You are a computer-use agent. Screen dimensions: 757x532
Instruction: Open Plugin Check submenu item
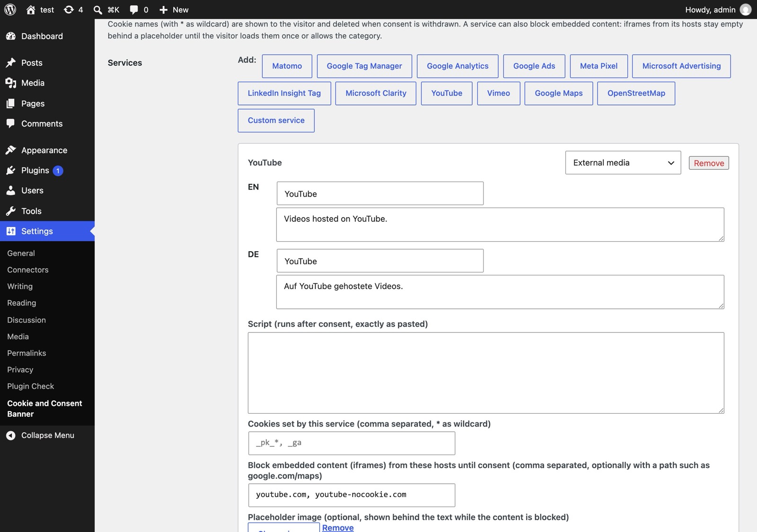click(30, 386)
